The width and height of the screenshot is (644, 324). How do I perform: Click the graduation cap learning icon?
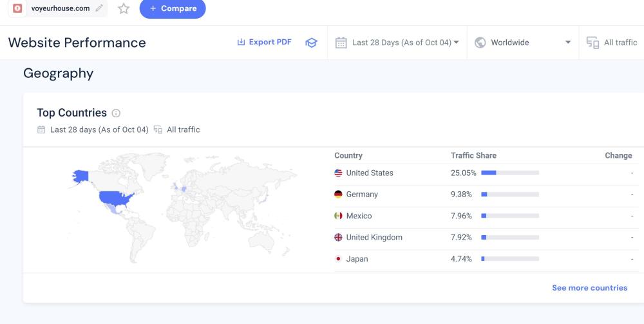click(311, 43)
